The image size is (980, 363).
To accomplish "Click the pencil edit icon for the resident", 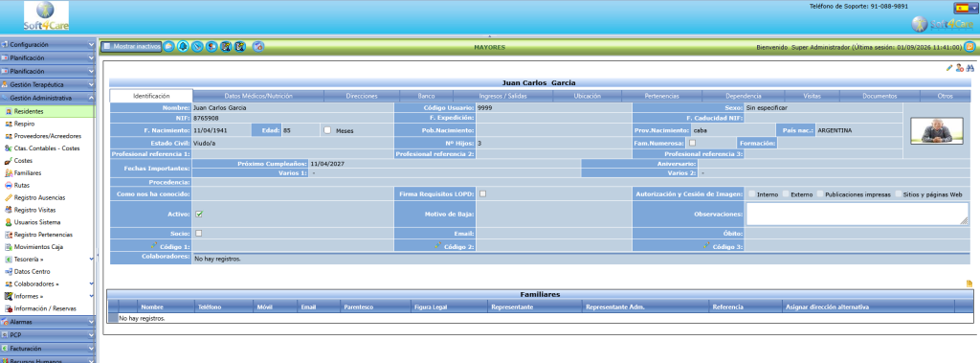I will click(949, 68).
